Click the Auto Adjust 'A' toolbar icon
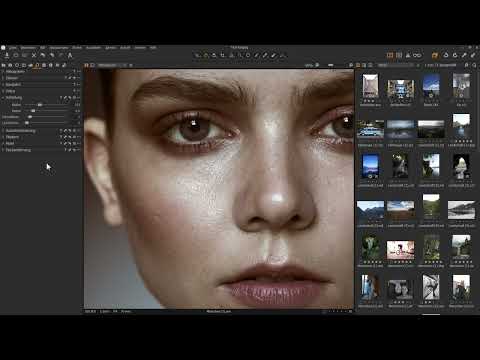This screenshot has width=480, height=360. pyautogui.click(x=70, y=55)
